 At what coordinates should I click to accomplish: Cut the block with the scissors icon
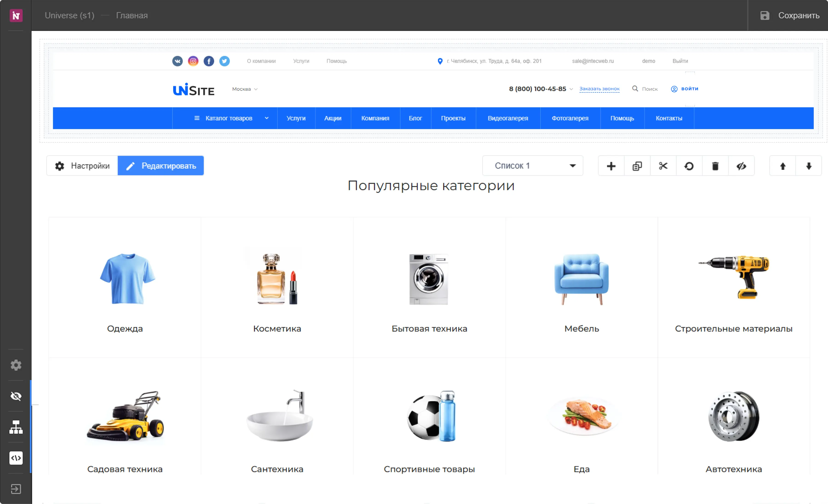(x=663, y=166)
